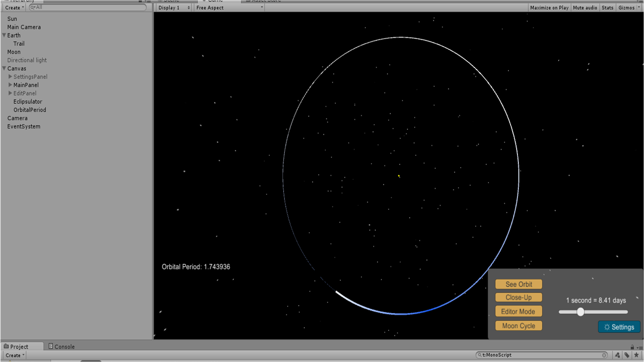Select the Canvas object
This screenshot has height=362, width=644.
click(16, 68)
